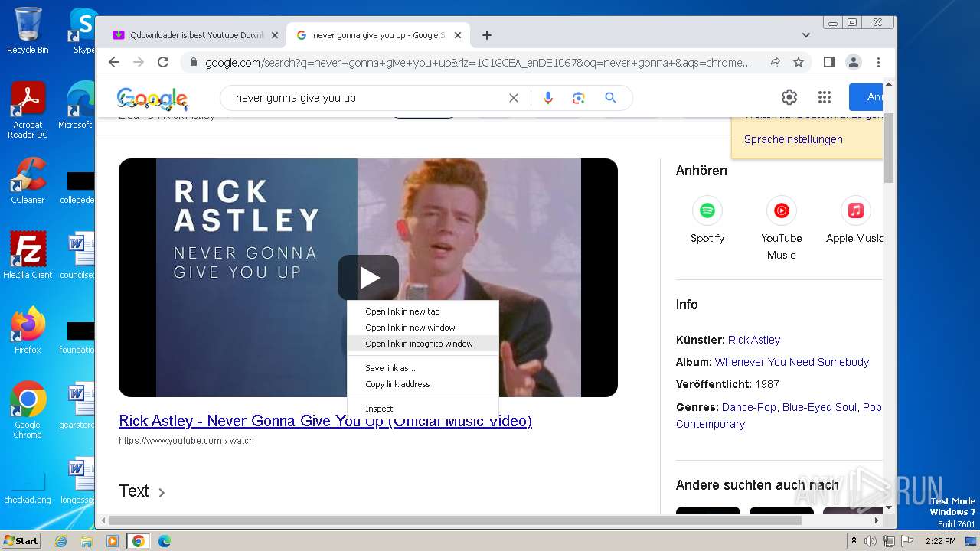Listen on YouTube Music icon
The height and width of the screenshot is (551, 980).
point(782,210)
